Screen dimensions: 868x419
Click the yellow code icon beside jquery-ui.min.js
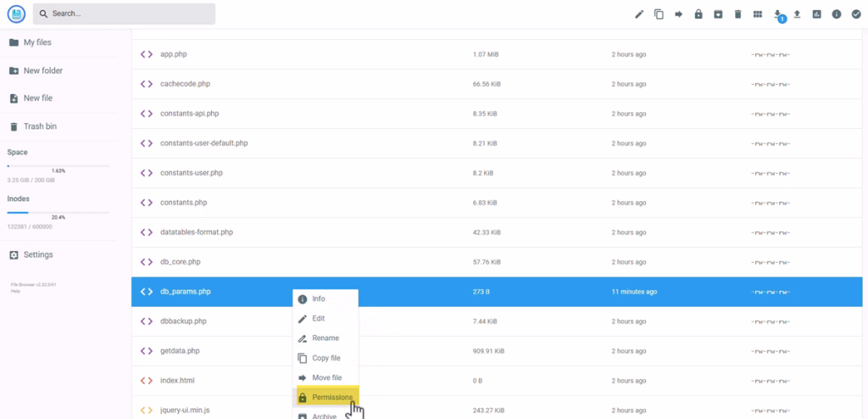click(146, 411)
